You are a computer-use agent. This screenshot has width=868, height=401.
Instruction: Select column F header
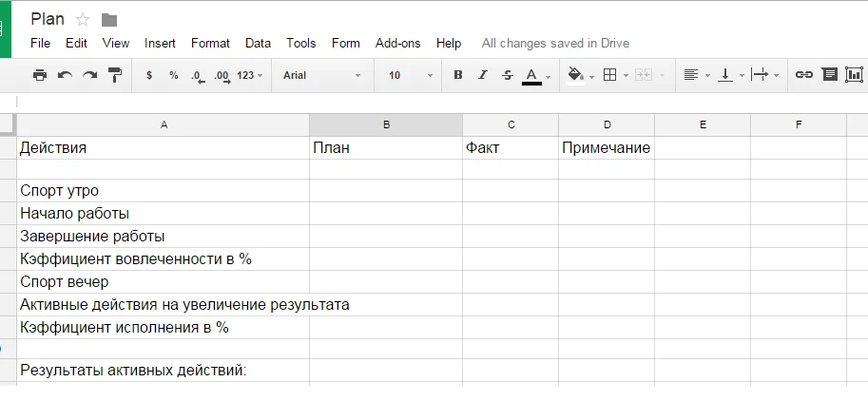point(799,125)
